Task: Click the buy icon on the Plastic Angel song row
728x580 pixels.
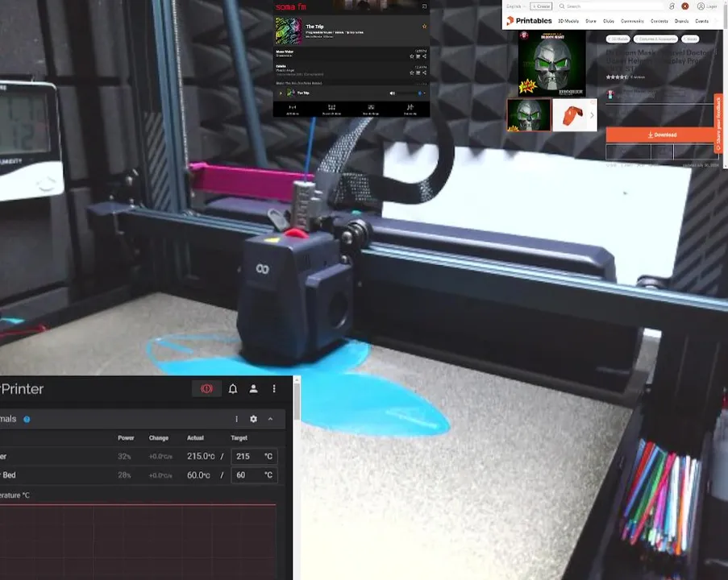Action: point(418,72)
